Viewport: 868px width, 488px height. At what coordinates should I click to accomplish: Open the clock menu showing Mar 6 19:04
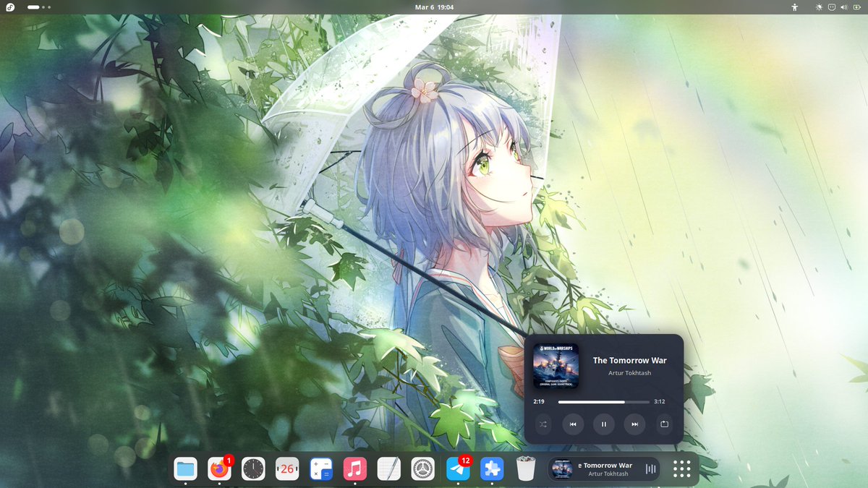click(434, 7)
